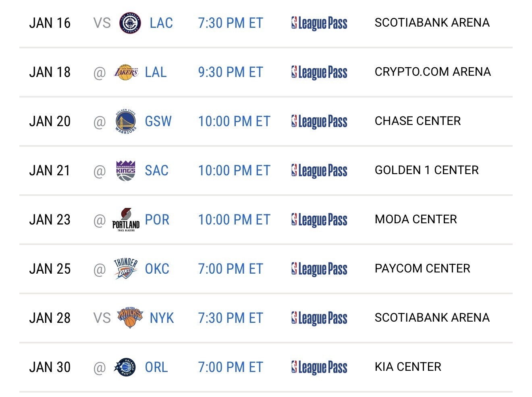This screenshot has height=397, width=532.
Task: Open League Pass for the Jan 30 game
Action: point(319,368)
